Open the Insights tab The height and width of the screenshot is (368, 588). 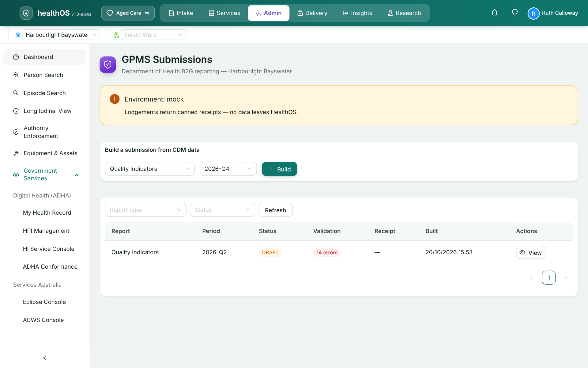point(357,13)
